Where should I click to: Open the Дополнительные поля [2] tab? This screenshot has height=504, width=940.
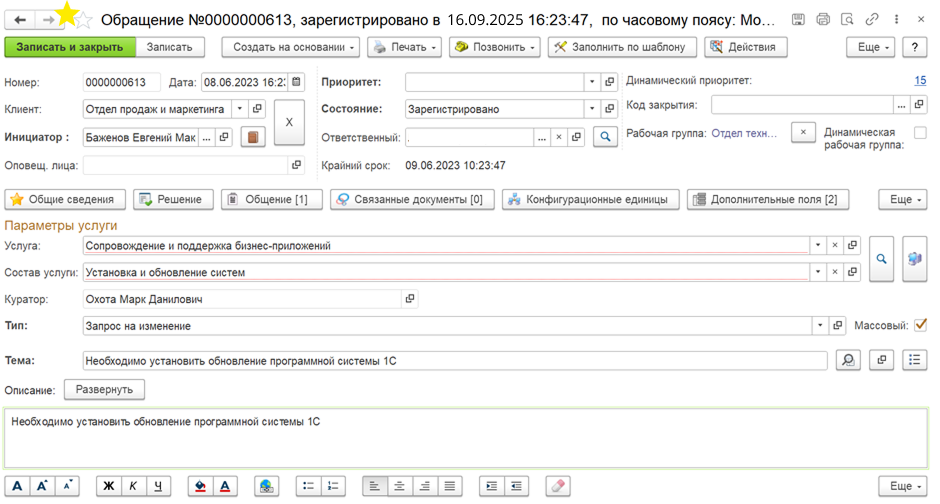pyautogui.click(x=768, y=200)
